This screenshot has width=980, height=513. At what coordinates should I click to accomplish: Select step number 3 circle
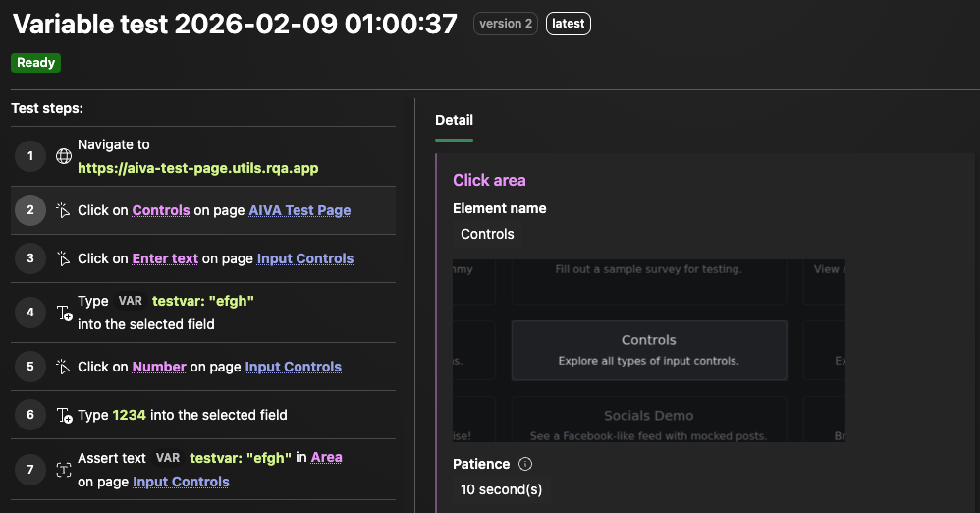tap(30, 258)
